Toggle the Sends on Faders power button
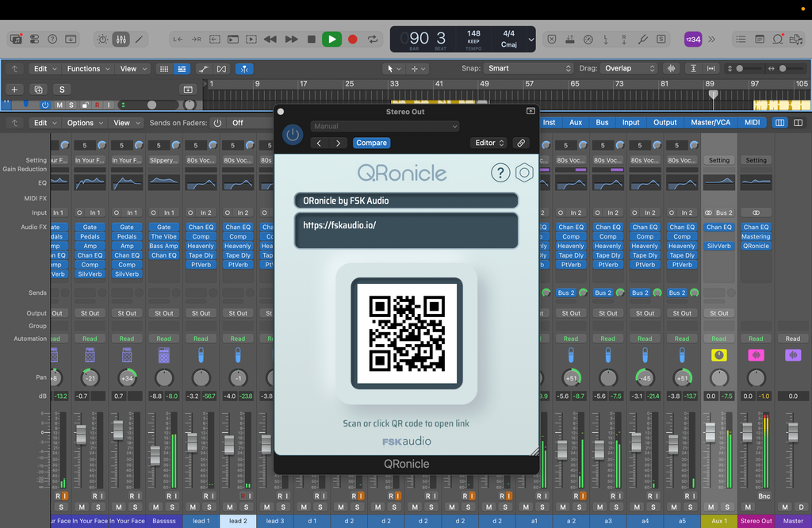This screenshot has height=528, width=812. 217,123
